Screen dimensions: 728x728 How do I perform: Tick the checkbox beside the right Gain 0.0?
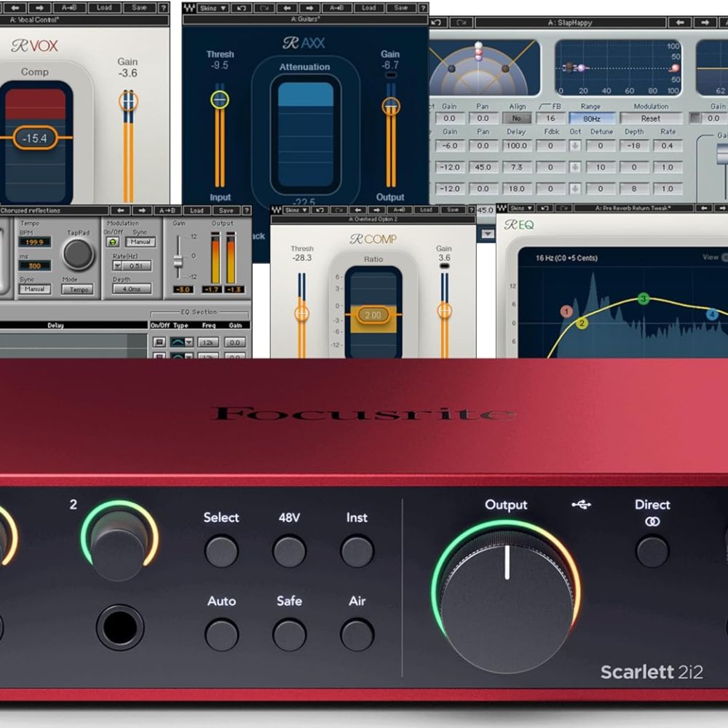click(x=695, y=118)
